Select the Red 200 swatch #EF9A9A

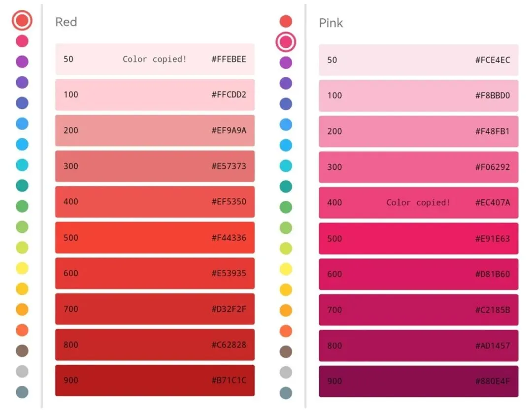coord(155,130)
